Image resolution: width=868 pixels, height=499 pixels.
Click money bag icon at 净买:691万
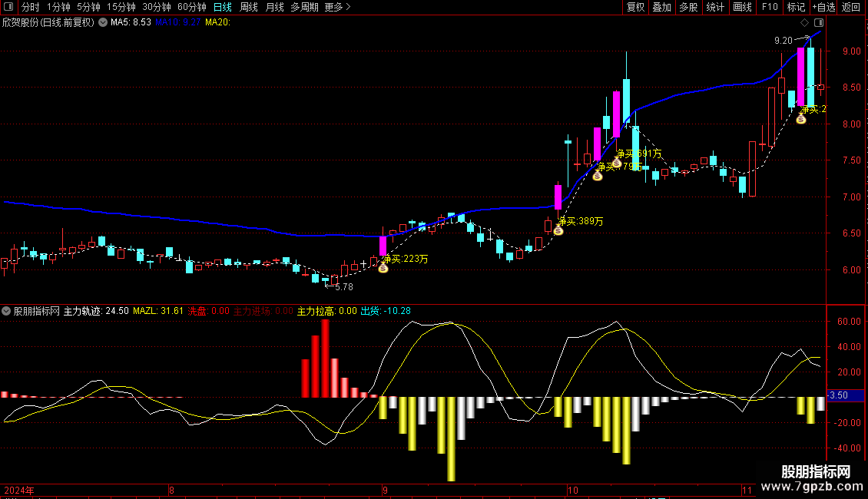coord(617,163)
